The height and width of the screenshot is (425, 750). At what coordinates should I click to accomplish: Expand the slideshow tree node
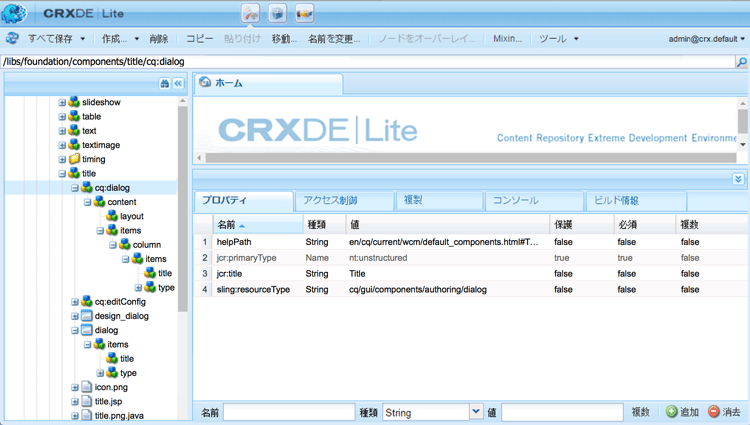click(x=62, y=102)
